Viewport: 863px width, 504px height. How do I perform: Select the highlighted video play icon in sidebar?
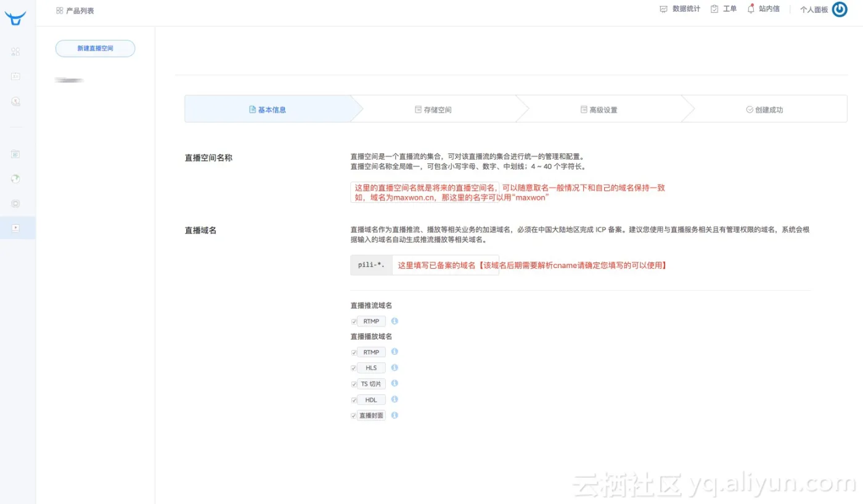click(16, 228)
